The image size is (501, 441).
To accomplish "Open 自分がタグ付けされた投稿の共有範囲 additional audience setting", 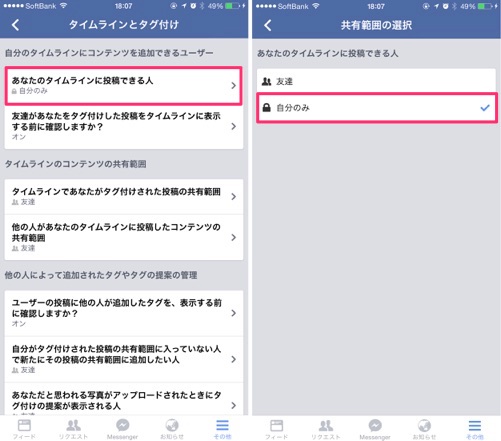I will click(124, 359).
